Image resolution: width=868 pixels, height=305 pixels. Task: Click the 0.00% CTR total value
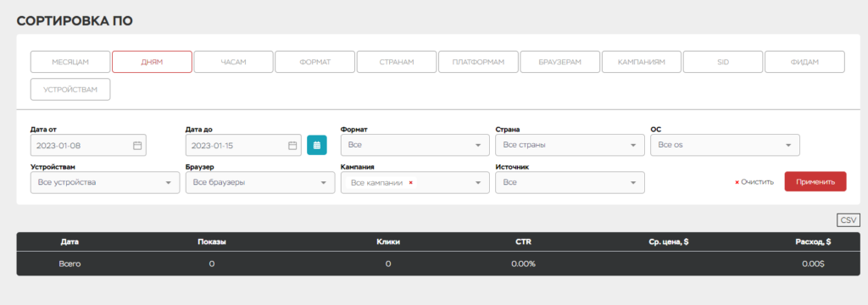click(x=523, y=264)
